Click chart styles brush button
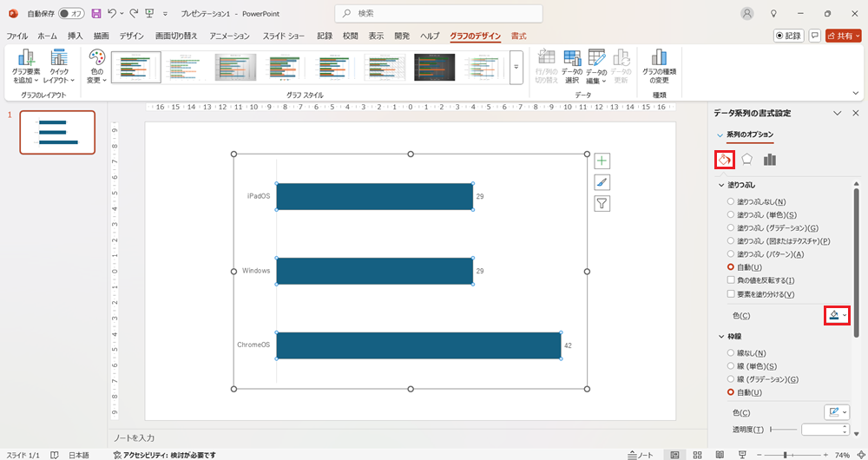Screen dimensions: 868x460 click(x=602, y=182)
